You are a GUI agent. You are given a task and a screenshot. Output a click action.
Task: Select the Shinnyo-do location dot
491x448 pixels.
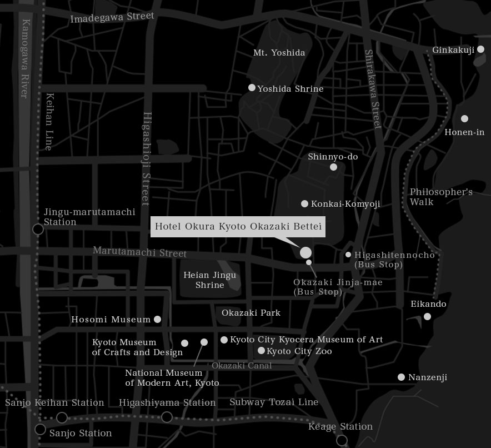coord(333,167)
